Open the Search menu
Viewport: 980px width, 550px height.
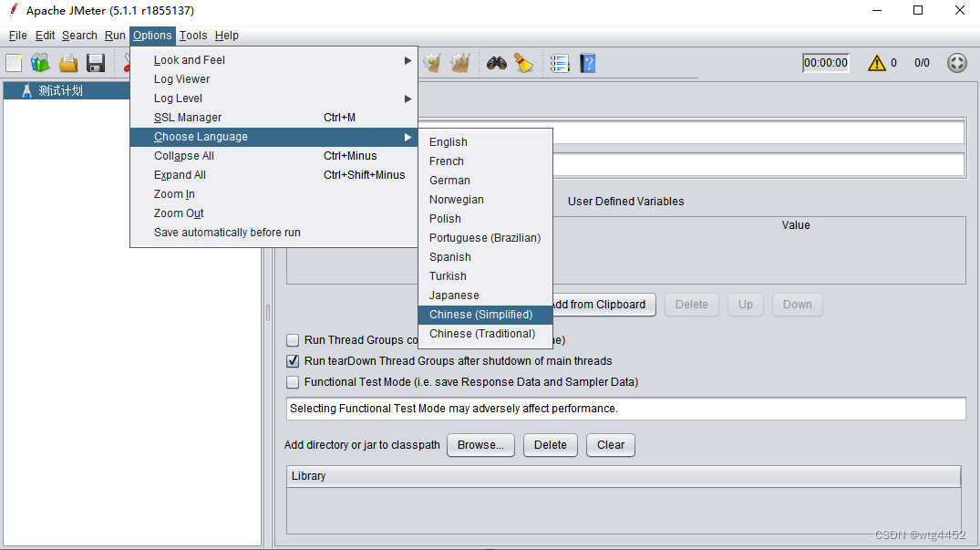[x=79, y=36]
